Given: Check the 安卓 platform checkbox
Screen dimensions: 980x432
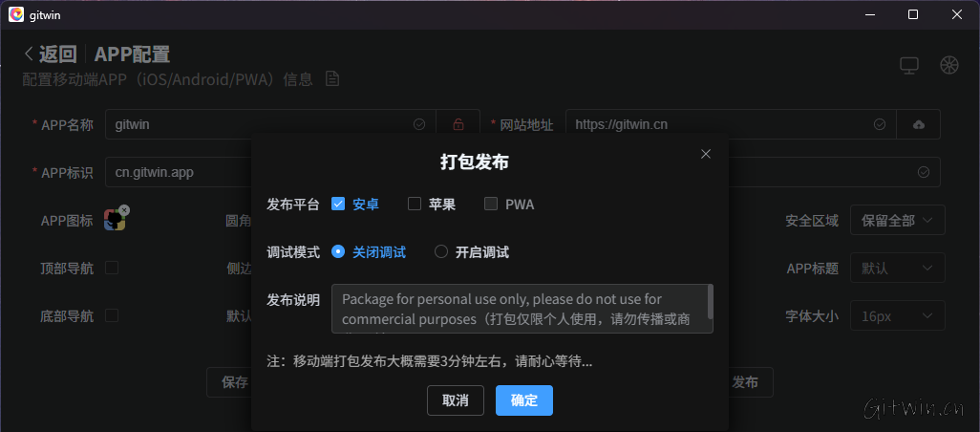Looking at the screenshot, I should (338, 204).
